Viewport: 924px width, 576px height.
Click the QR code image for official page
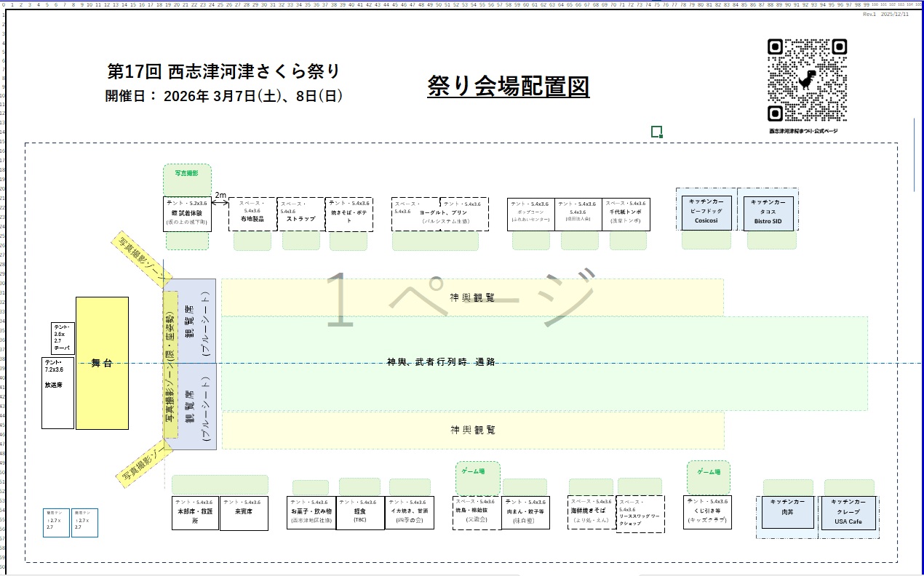pos(807,80)
